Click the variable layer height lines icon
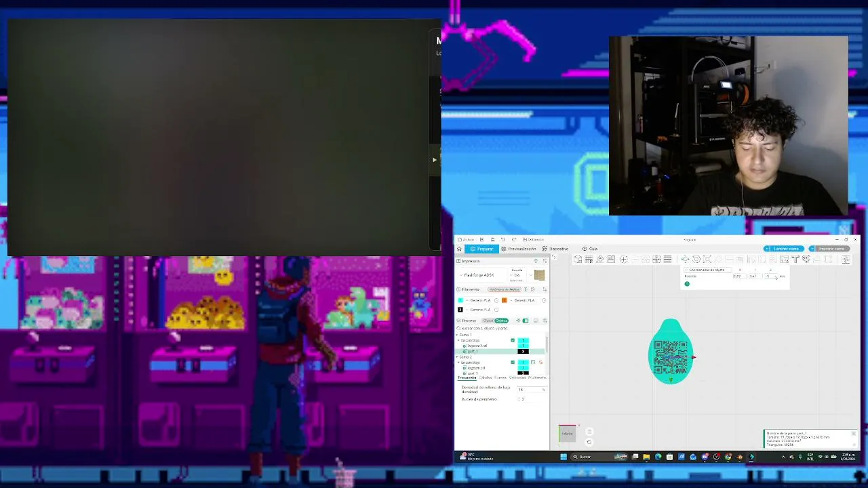 pyautogui.click(x=667, y=259)
